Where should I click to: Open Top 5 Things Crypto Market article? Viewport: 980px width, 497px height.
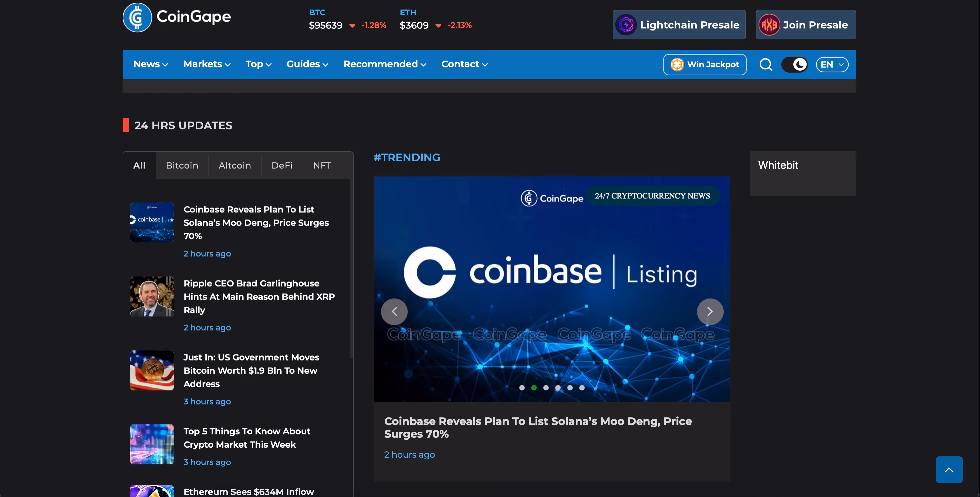click(247, 438)
